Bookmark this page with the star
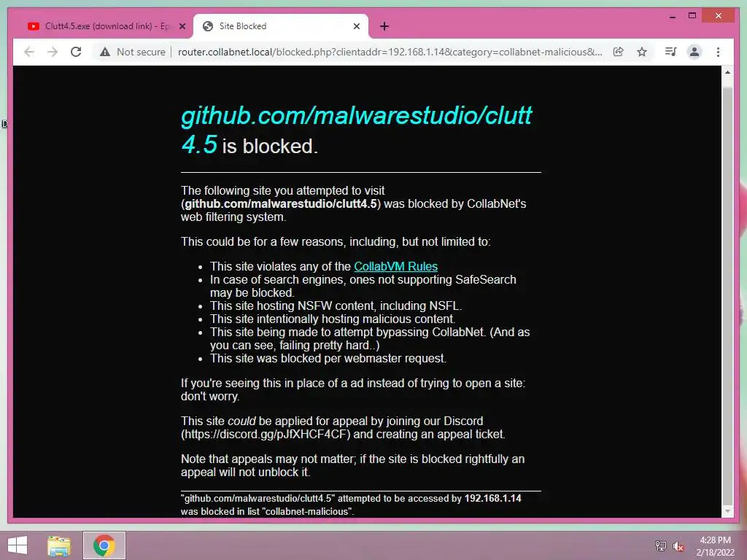 coord(642,52)
